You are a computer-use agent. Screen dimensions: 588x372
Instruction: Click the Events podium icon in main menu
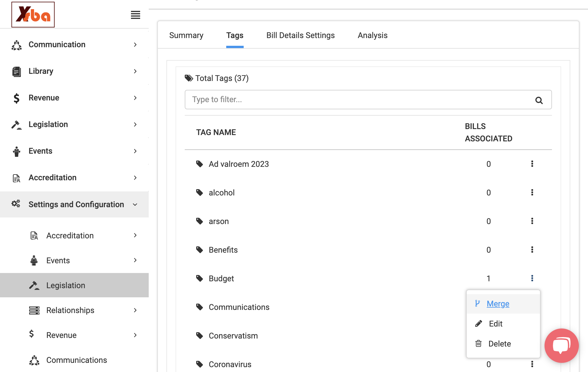pyautogui.click(x=17, y=151)
